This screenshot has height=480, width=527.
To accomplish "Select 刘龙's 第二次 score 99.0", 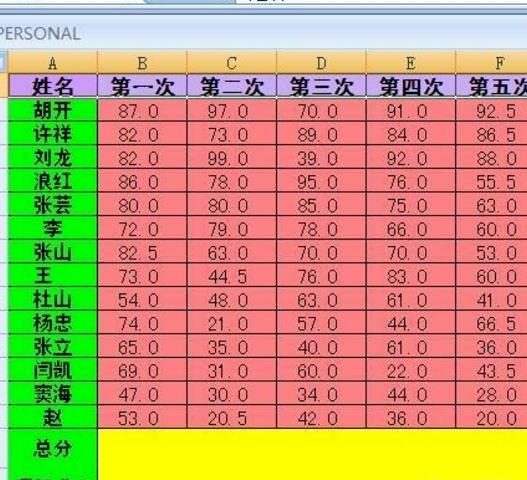I will (x=232, y=157).
